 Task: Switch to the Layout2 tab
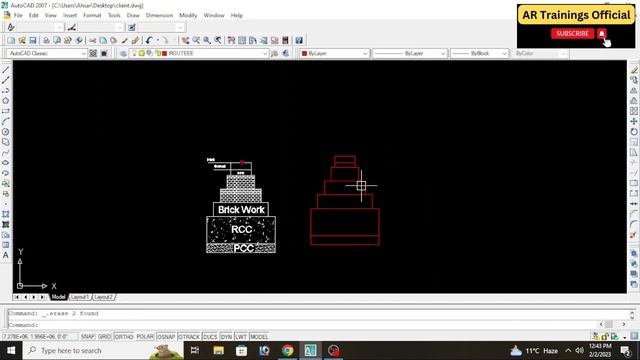104,297
